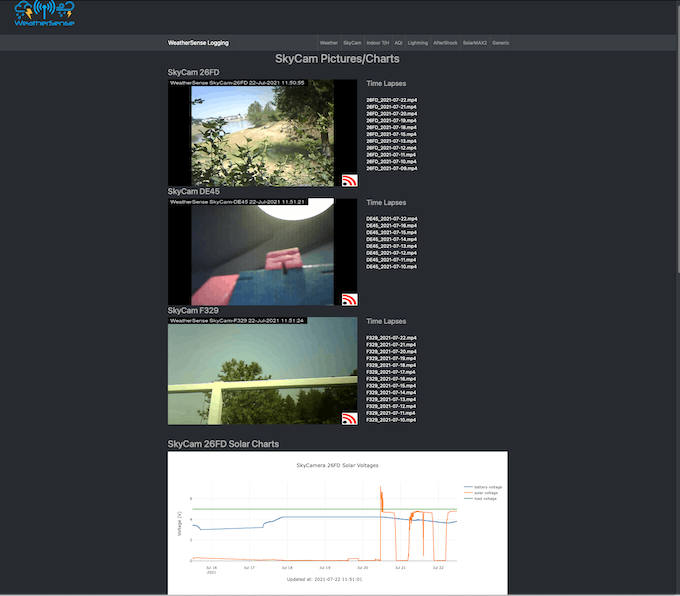
Task: Click the WeatherSense Logging title link
Action: (x=198, y=43)
